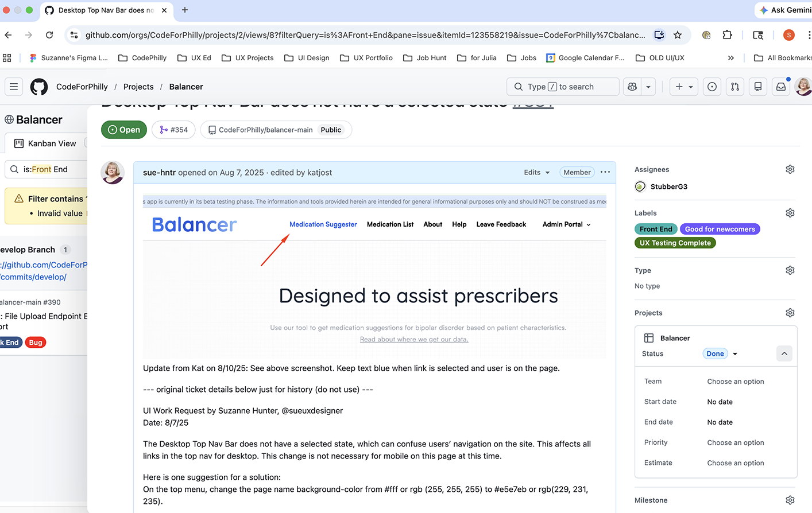Image resolution: width=812 pixels, height=513 pixels.
Task: Open All Bookmarks folder
Action: click(x=782, y=58)
